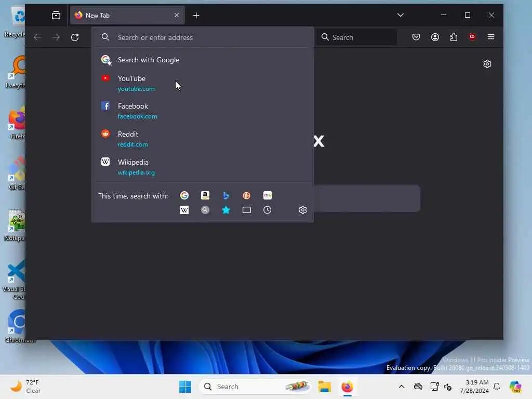Select the YouTube suggestion
The image size is (532, 399).
point(203,84)
